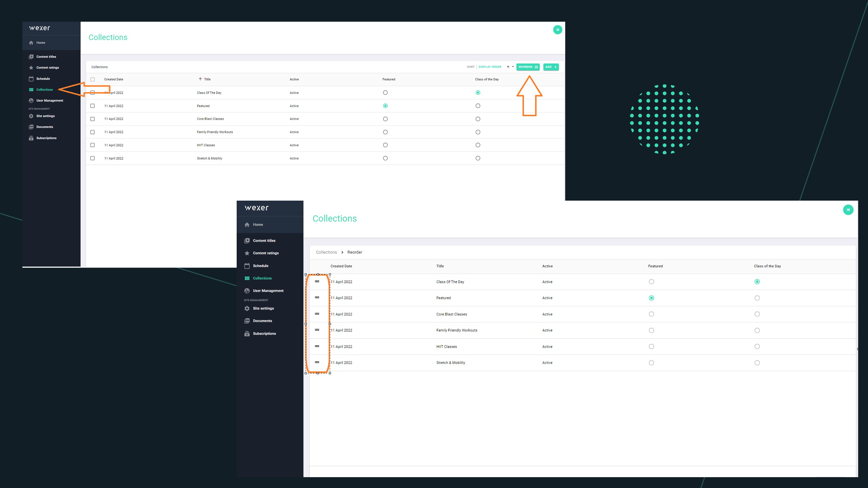The width and height of the screenshot is (868, 488).
Task: Open the sort dropdown arrow beside Display Order
Action: click(513, 67)
